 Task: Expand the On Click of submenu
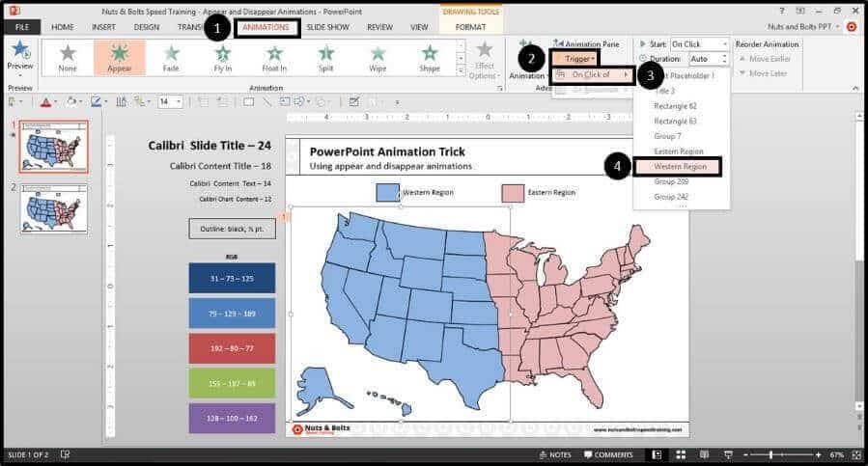[592, 74]
